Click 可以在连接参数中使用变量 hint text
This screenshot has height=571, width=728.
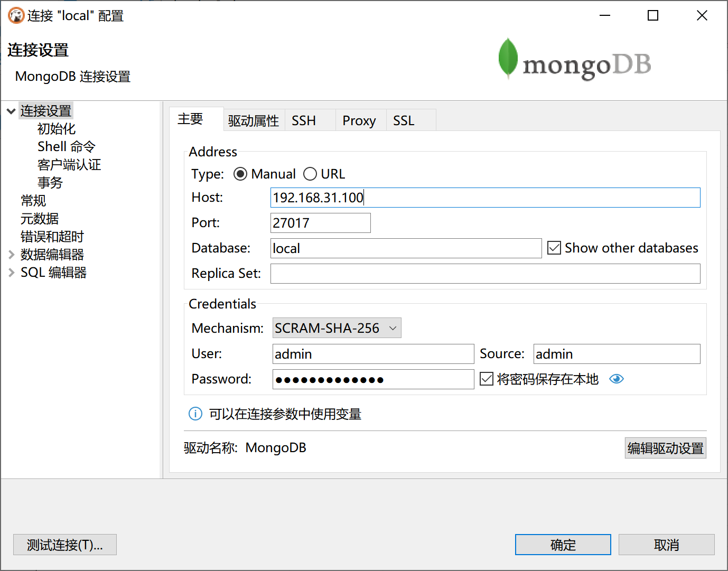pos(285,414)
